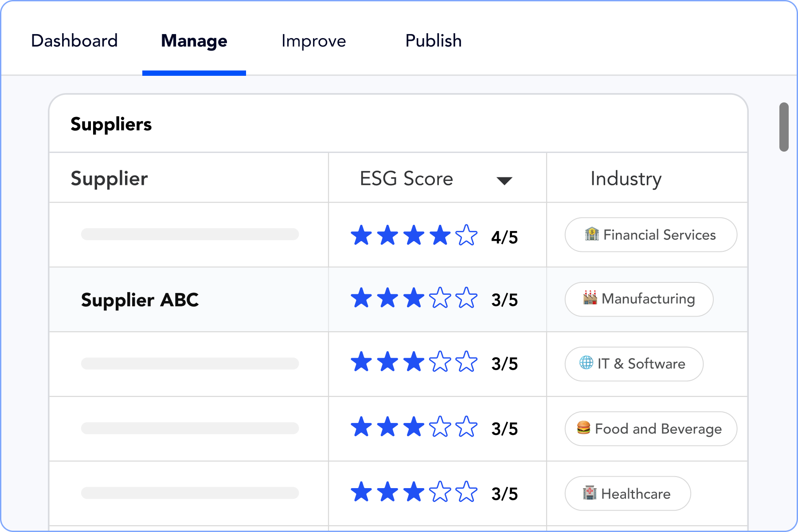Open the Supplier ABC row
The height and width of the screenshot is (532, 798).
coord(140,300)
